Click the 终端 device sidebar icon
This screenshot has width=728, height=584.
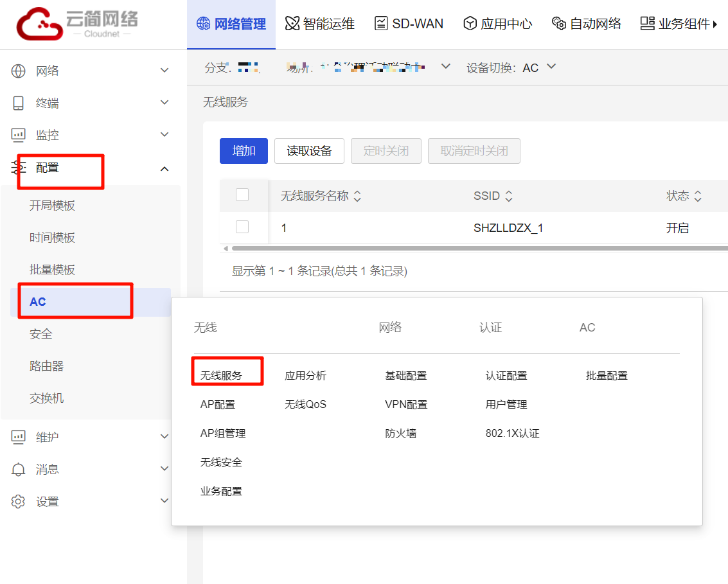(x=18, y=103)
